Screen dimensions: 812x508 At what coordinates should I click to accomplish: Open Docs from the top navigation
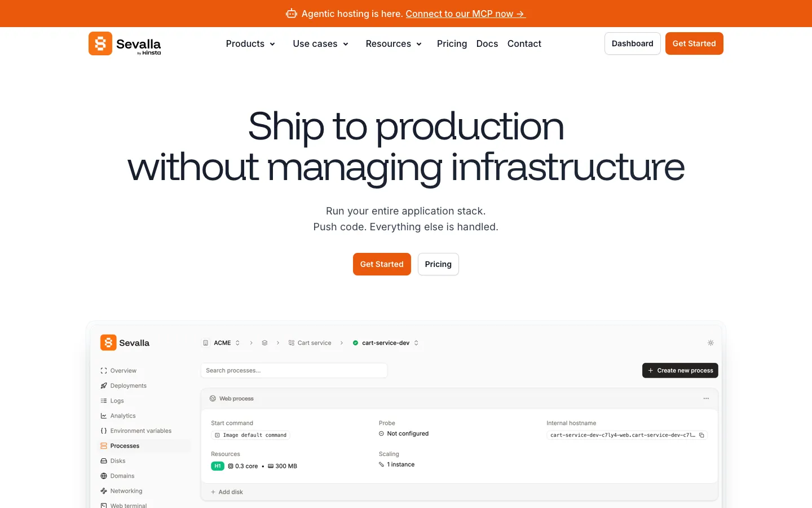click(487, 43)
